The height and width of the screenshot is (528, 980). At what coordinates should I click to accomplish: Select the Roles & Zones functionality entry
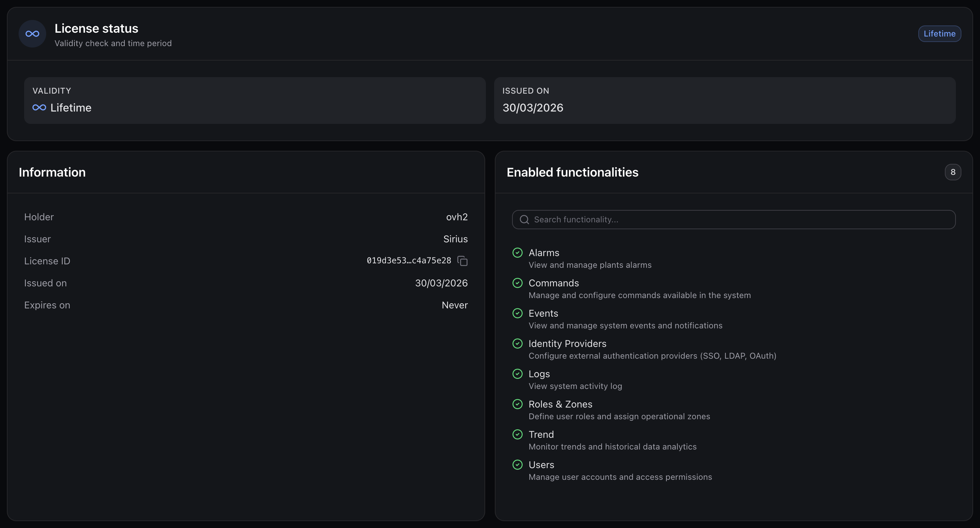611,410
